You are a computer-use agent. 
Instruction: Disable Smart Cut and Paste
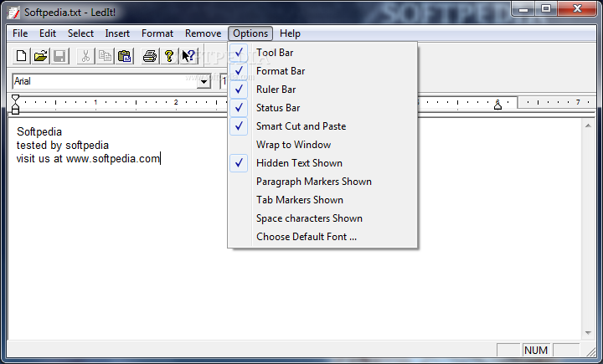pyautogui.click(x=322, y=126)
